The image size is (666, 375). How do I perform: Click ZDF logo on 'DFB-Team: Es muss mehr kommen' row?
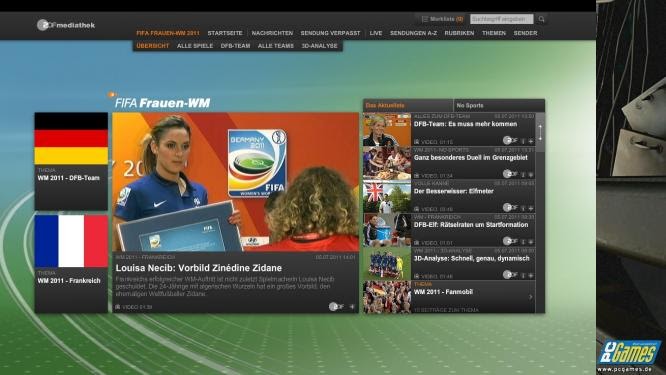tap(510, 140)
